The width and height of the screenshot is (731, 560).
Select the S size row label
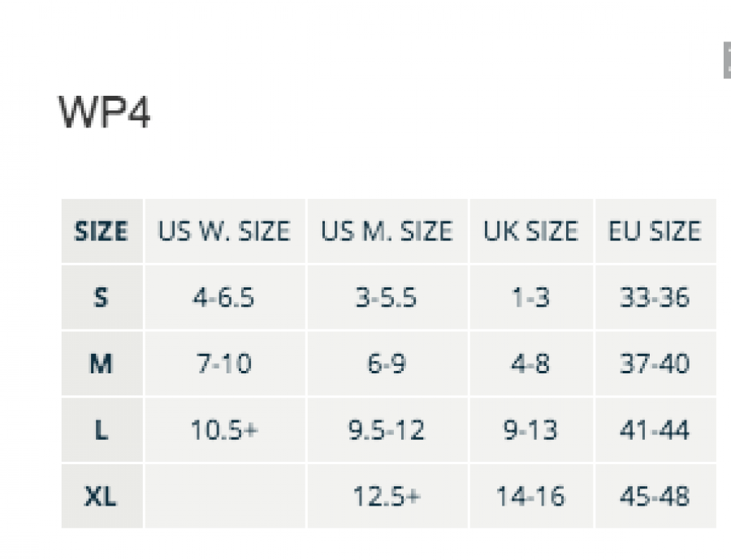click(101, 298)
